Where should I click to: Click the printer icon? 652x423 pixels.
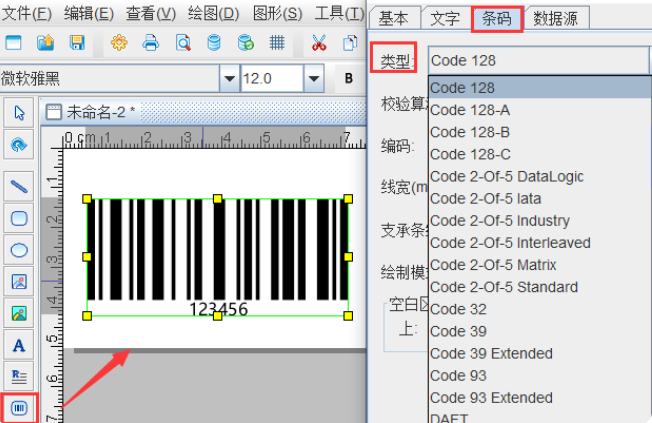[x=151, y=42]
